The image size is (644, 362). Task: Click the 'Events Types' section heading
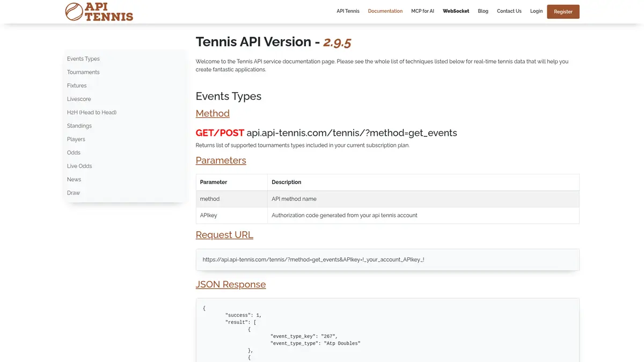coord(229,97)
